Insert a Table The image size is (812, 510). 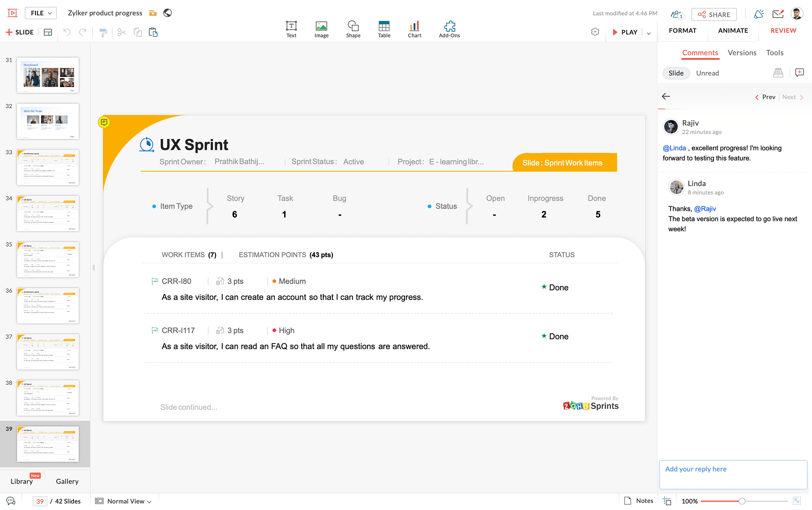(x=384, y=29)
